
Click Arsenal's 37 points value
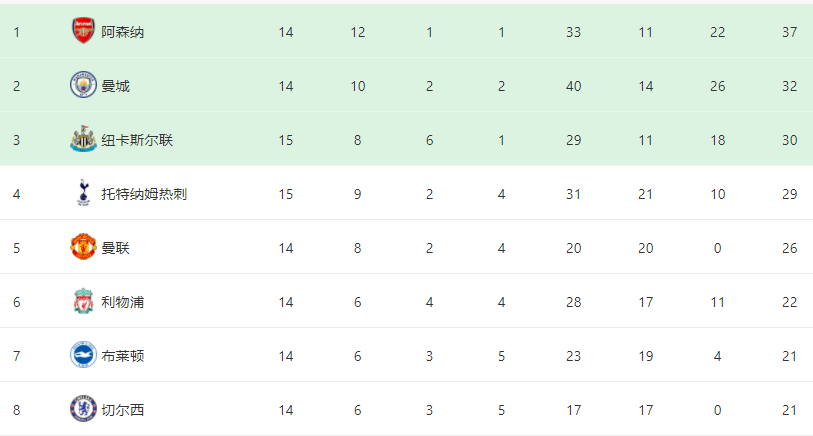(790, 32)
